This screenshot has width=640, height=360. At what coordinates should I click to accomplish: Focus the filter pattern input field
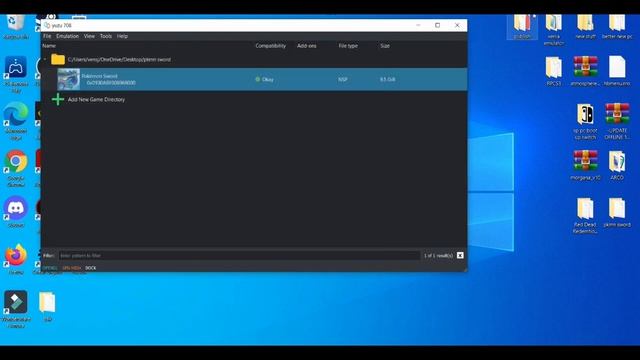click(239, 256)
